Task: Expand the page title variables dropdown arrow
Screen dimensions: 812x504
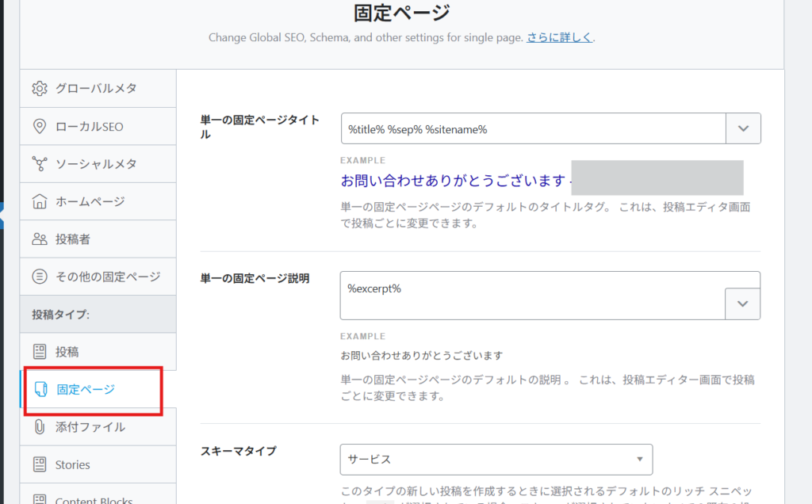Action: (x=743, y=128)
